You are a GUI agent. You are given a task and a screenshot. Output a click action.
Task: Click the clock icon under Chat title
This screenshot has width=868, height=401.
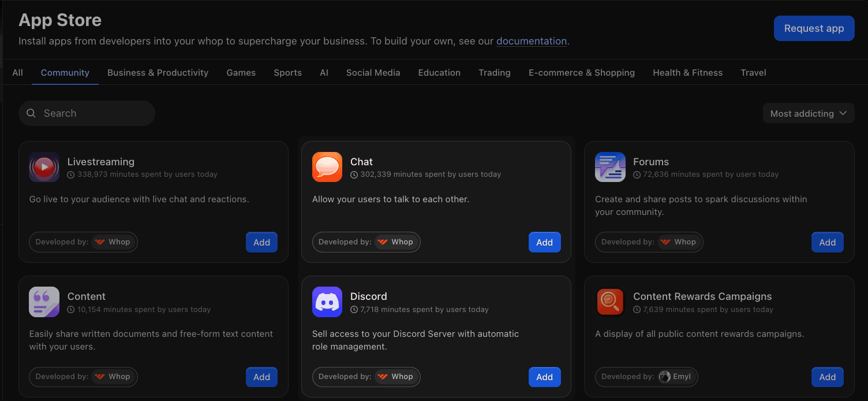[354, 174]
